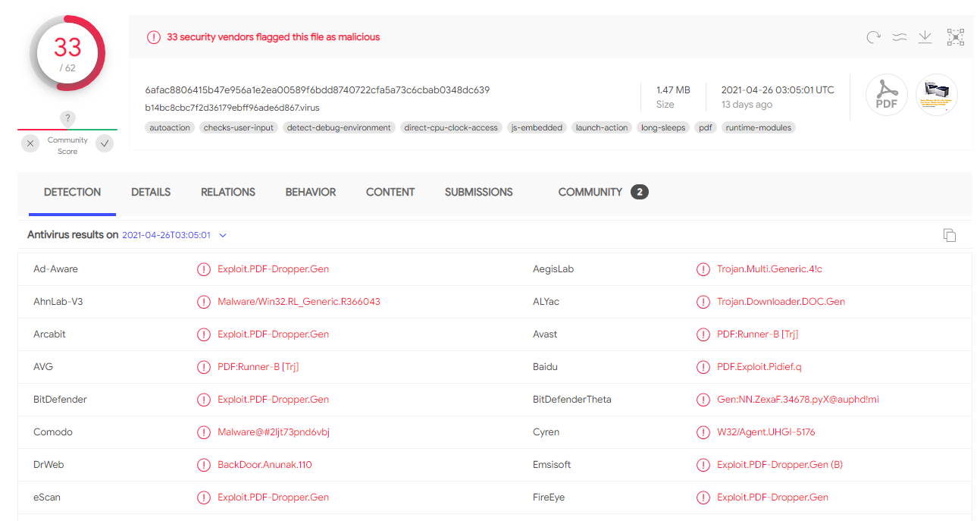Image resolution: width=980 pixels, height=521 pixels.
Task: Click the alert icon in the Avast row
Action: [703, 334]
